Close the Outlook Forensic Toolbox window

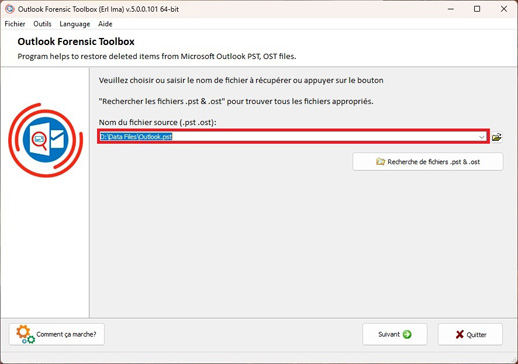point(504,9)
